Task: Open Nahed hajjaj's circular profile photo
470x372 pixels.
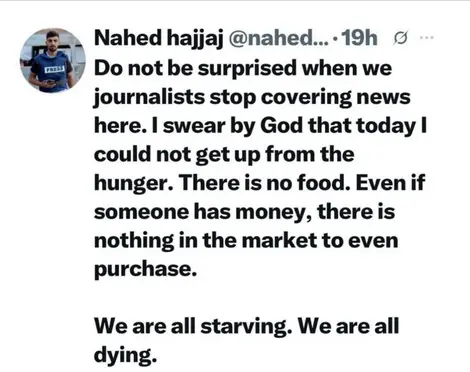Action: click(x=53, y=60)
